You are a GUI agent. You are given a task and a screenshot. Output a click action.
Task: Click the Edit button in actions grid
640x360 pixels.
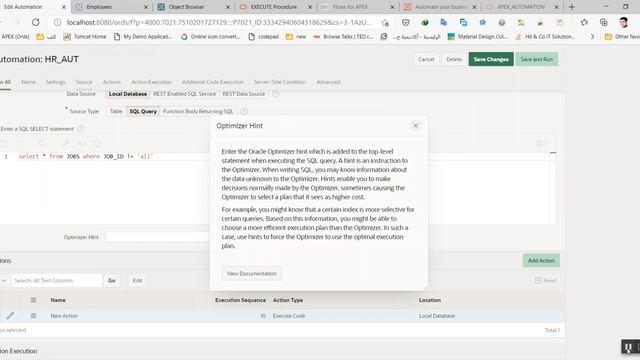(x=138, y=280)
